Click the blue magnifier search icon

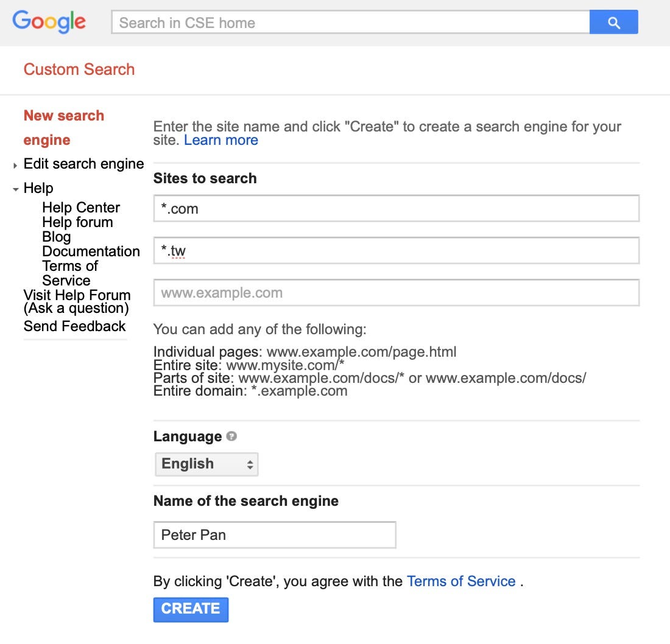click(x=613, y=21)
